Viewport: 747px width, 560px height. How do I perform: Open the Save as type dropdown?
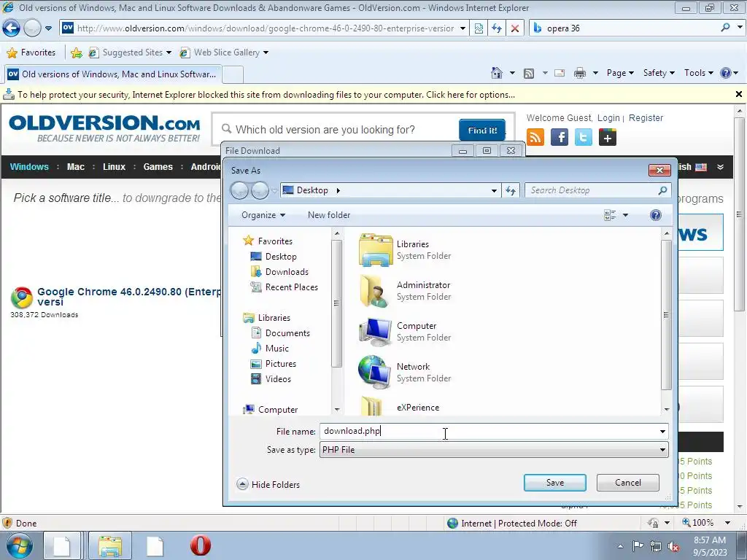(662, 450)
